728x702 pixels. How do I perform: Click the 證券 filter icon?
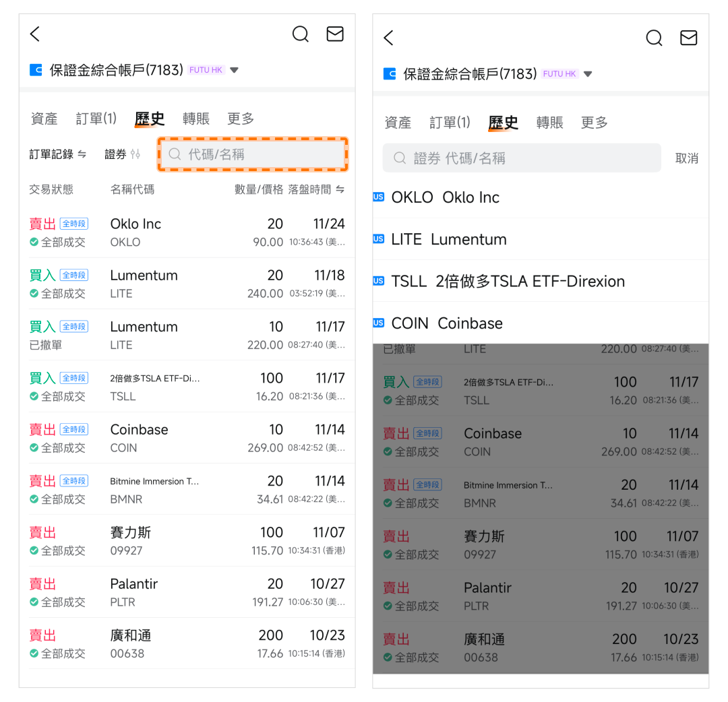(135, 154)
